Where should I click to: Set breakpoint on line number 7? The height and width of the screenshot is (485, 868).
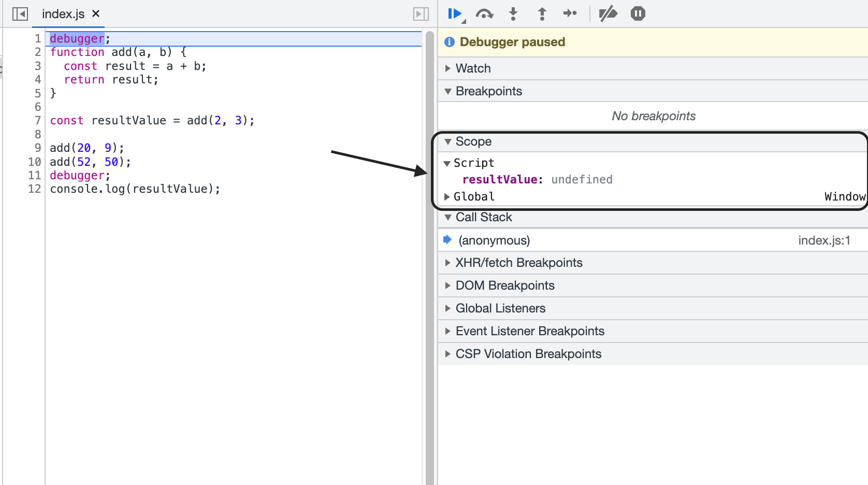pos(38,120)
